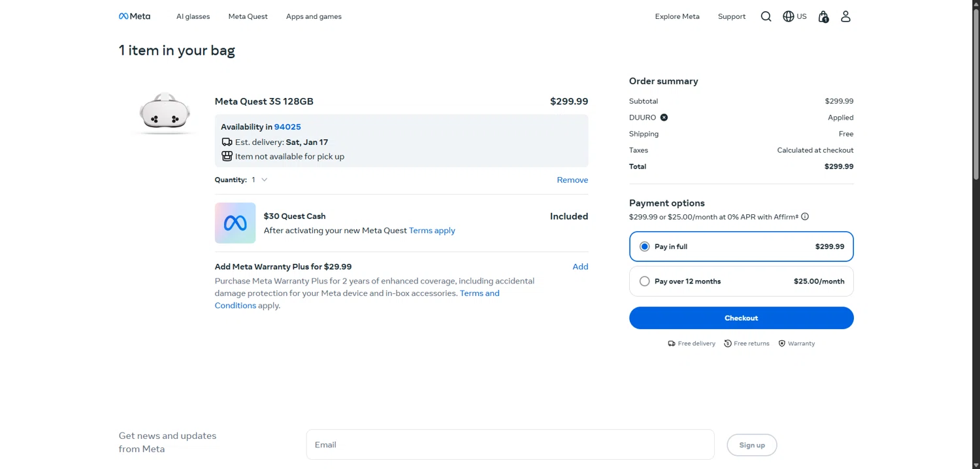Click 'Sat, Jan 17' delivery date
Viewport: 980px width, 469px height.
coord(307,142)
